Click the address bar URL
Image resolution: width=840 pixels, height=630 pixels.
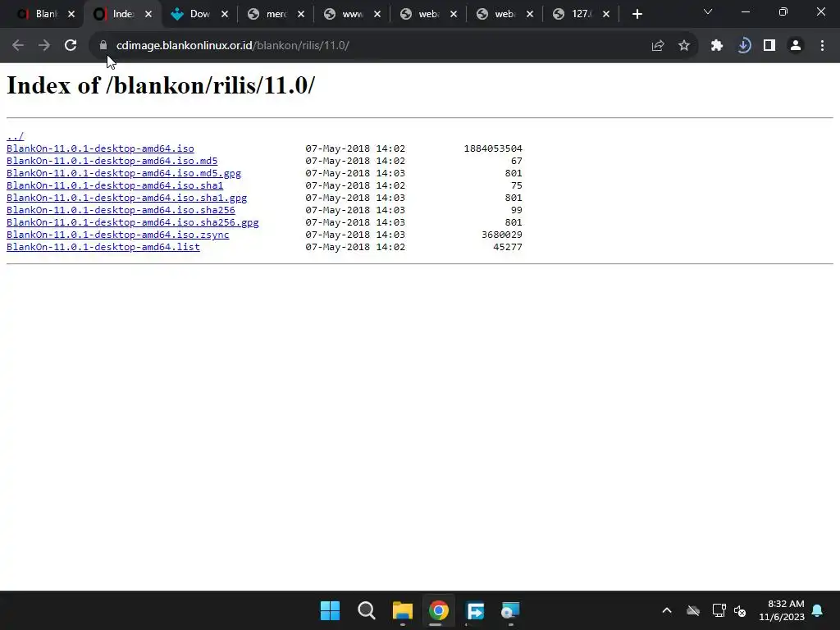click(232, 46)
